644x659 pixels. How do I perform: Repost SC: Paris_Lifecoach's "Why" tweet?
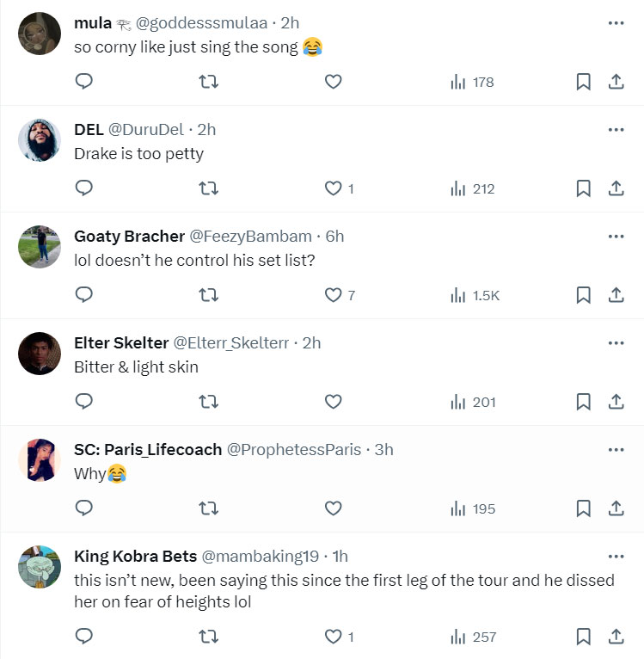(208, 508)
